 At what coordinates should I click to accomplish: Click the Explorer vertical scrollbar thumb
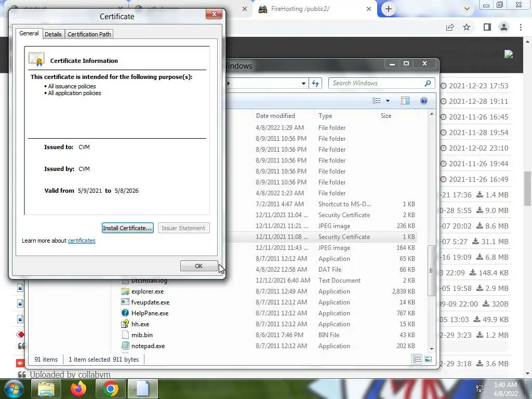(x=431, y=270)
